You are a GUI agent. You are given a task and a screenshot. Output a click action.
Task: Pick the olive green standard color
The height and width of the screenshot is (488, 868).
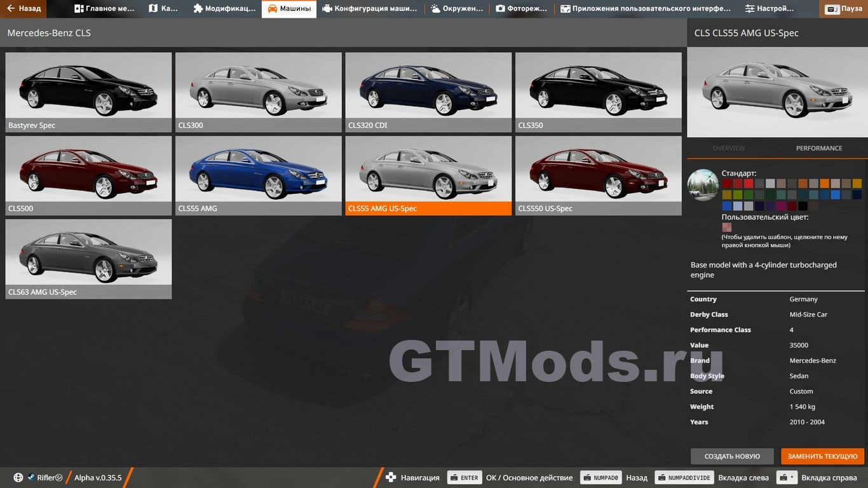point(738,194)
